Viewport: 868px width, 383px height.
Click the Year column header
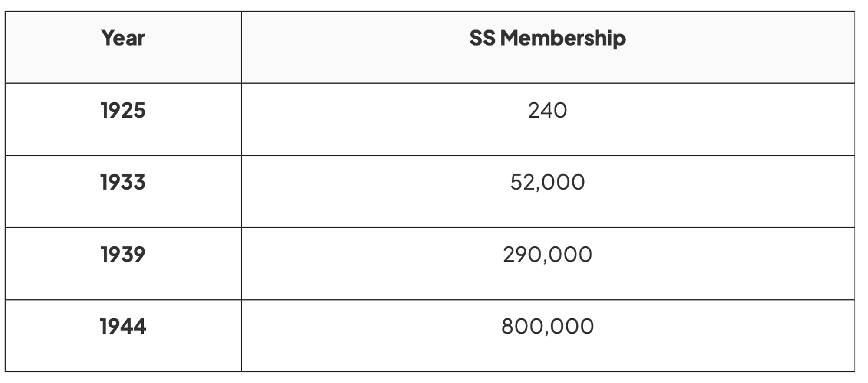pos(123,38)
